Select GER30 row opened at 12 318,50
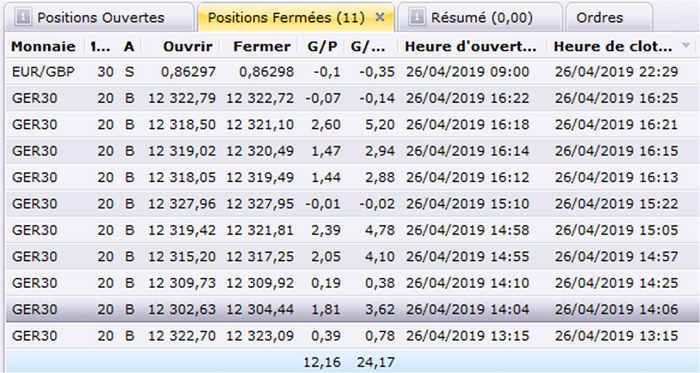This screenshot has width=700, height=373. pyautogui.click(x=352, y=124)
